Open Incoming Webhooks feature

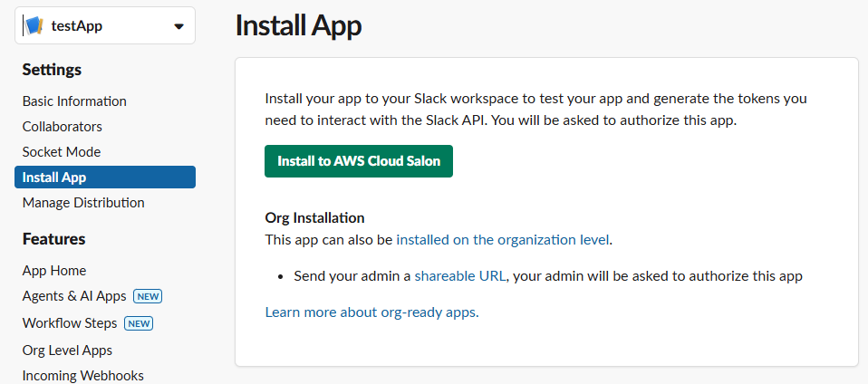(83, 376)
